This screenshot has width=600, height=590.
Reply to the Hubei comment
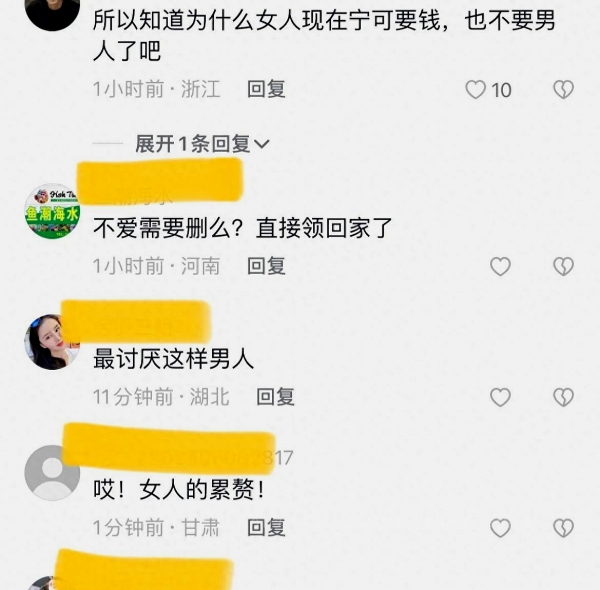click(276, 397)
